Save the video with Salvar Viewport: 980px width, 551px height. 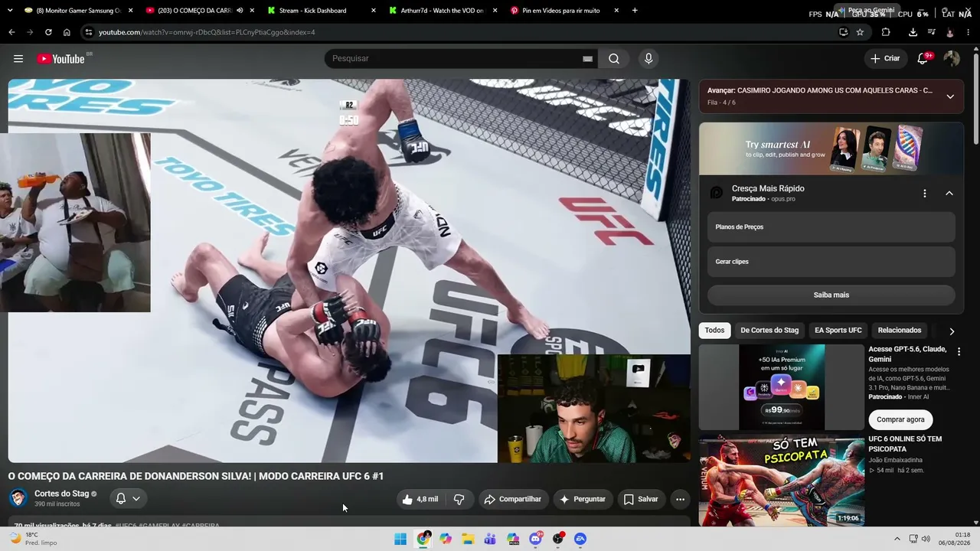[641, 499]
